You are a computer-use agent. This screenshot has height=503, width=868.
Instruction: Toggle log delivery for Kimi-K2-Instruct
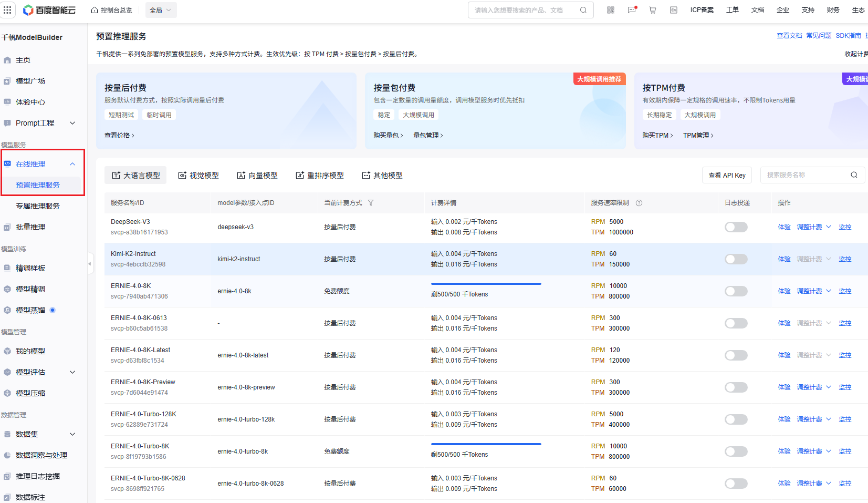click(x=736, y=259)
